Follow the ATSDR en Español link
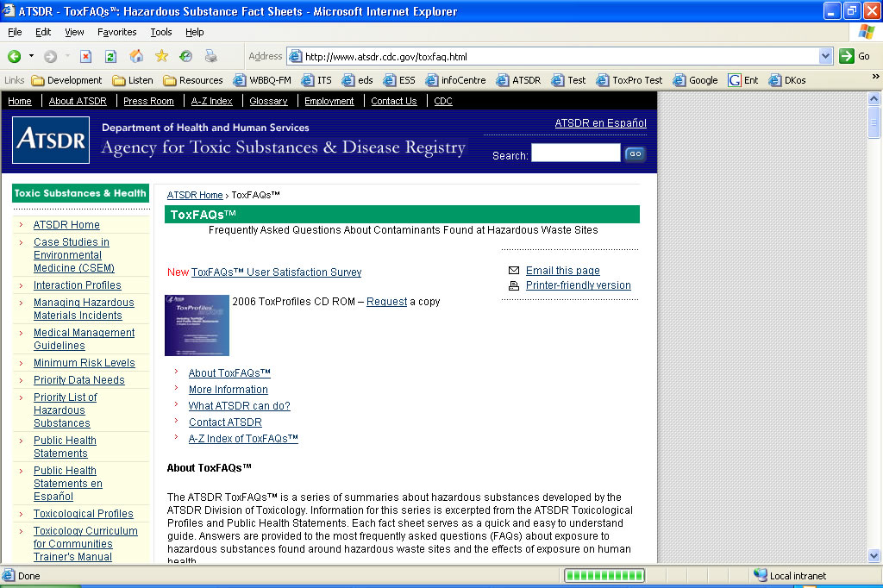This screenshot has height=588, width=883. click(600, 122)
